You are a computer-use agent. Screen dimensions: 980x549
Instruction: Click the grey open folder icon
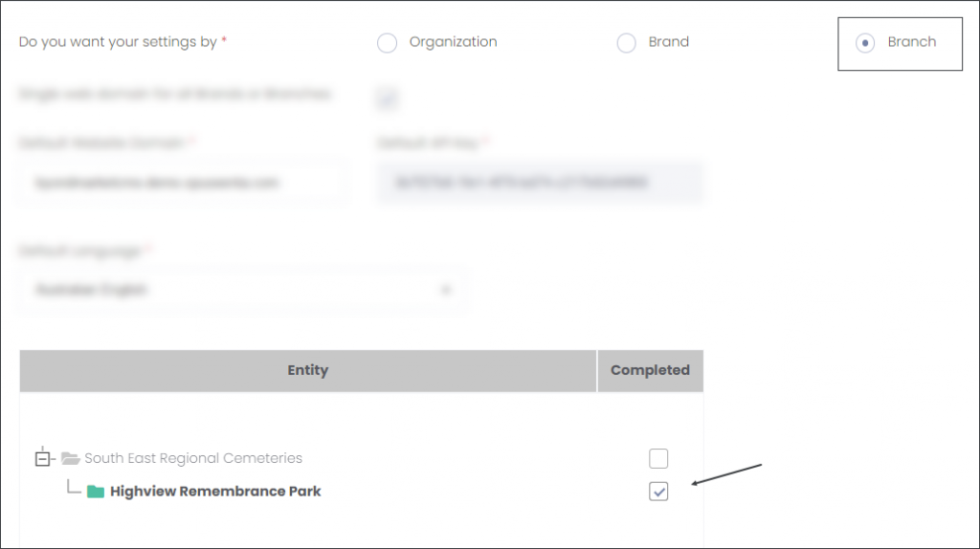(70, 458)
